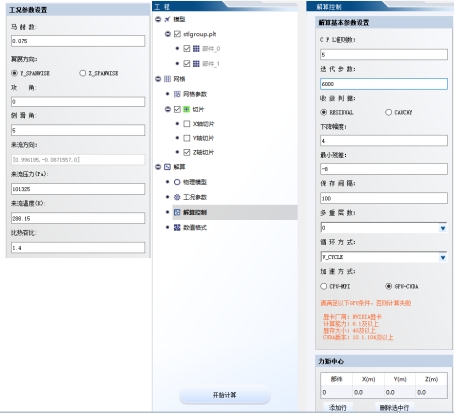Click the 开始计算 button
This screenshot has width=455, height=414.
point(225,395)
